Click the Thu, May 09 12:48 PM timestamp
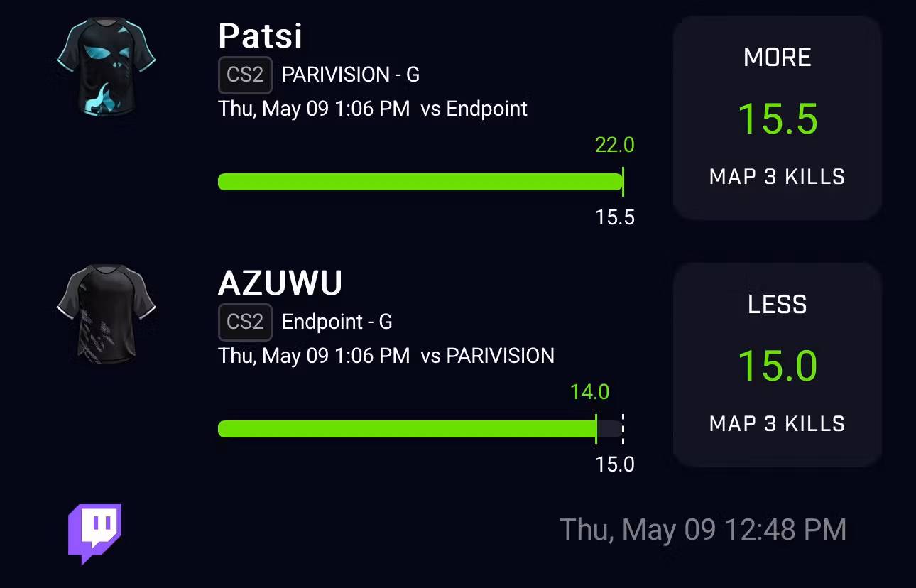The height and width of the screenshot is (588, 916). click(702, 530)
